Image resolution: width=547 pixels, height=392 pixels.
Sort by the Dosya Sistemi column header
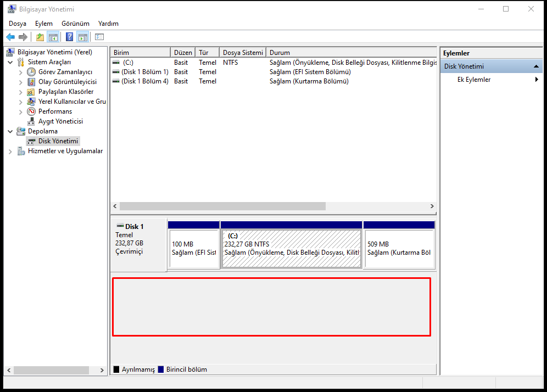pos(243,52)
